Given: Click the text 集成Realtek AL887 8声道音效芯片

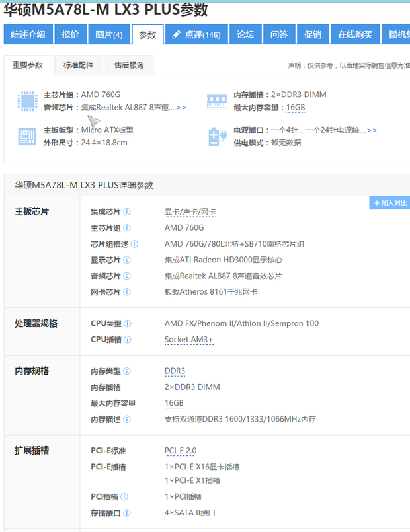Looking at the screenshot, I should coord(223,276).
